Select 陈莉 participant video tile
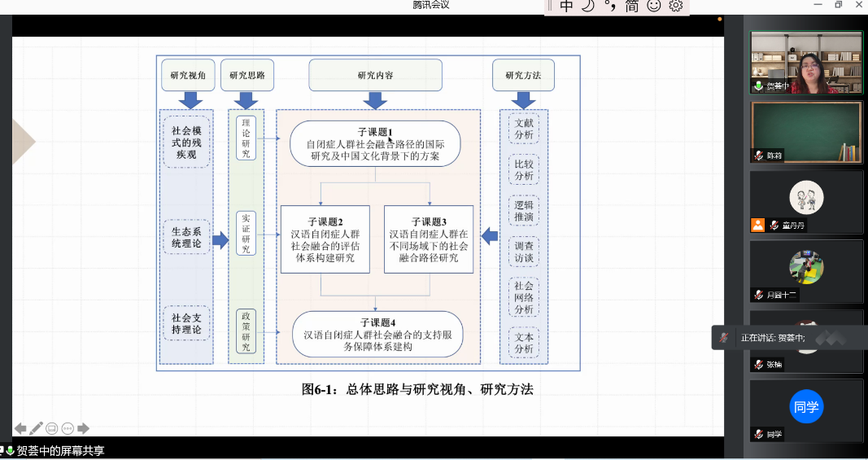868x460 pixels. pos(805,132)
